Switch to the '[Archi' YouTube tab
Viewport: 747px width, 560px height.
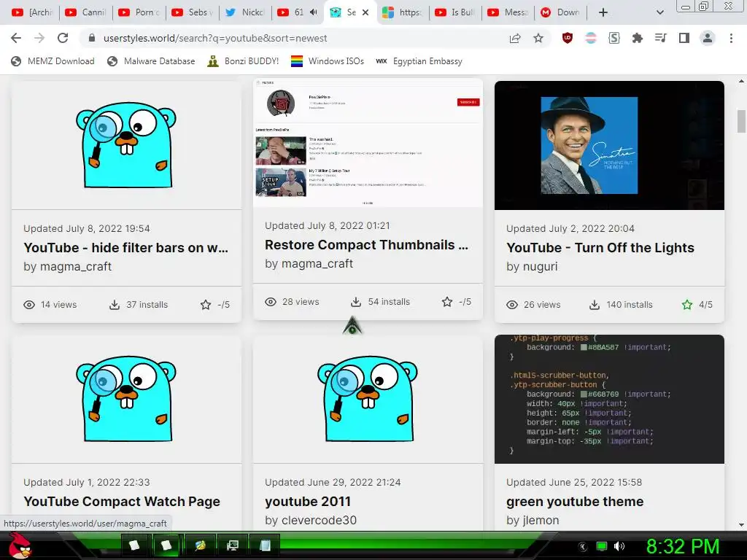(x=32, y=12)
